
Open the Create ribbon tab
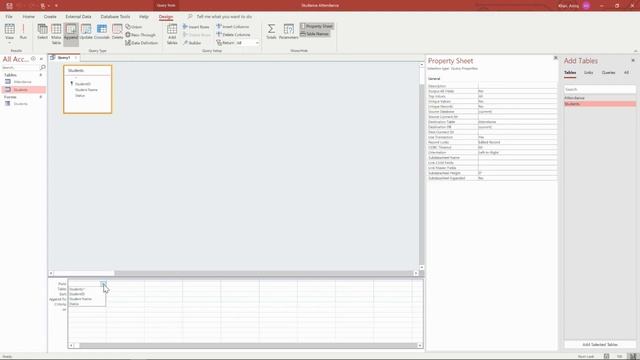tap(50, 17)
